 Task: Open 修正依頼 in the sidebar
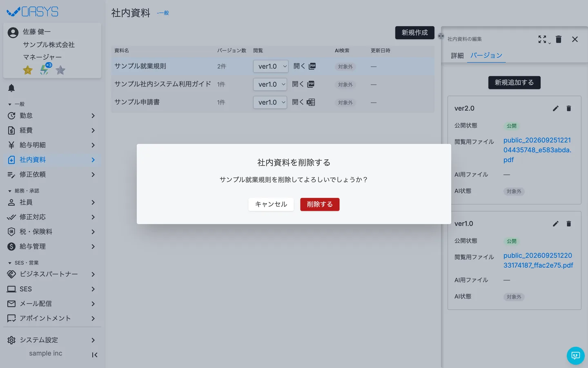coord(52,175)
